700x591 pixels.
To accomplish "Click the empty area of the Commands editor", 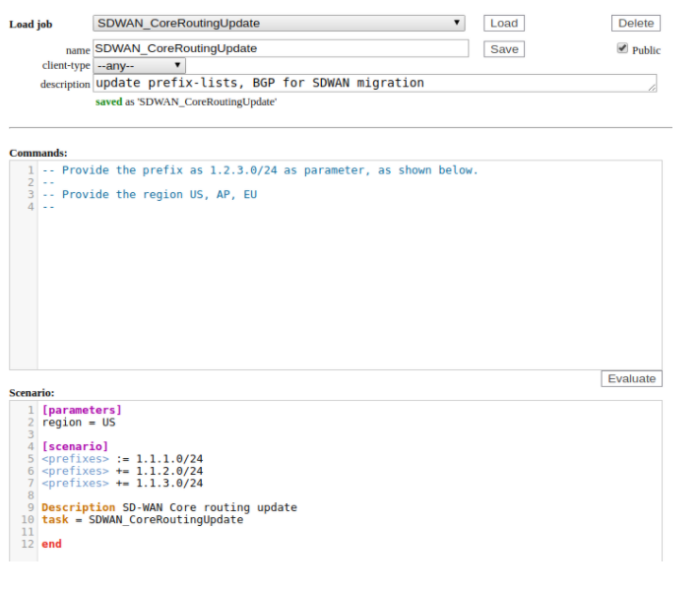I will click(x=350, y=291).
